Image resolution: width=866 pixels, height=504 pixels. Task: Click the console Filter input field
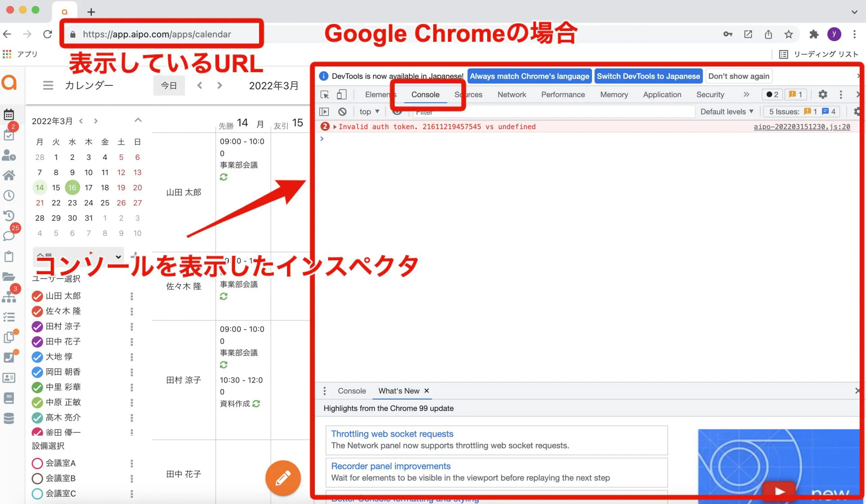click(x=553, y=112)
